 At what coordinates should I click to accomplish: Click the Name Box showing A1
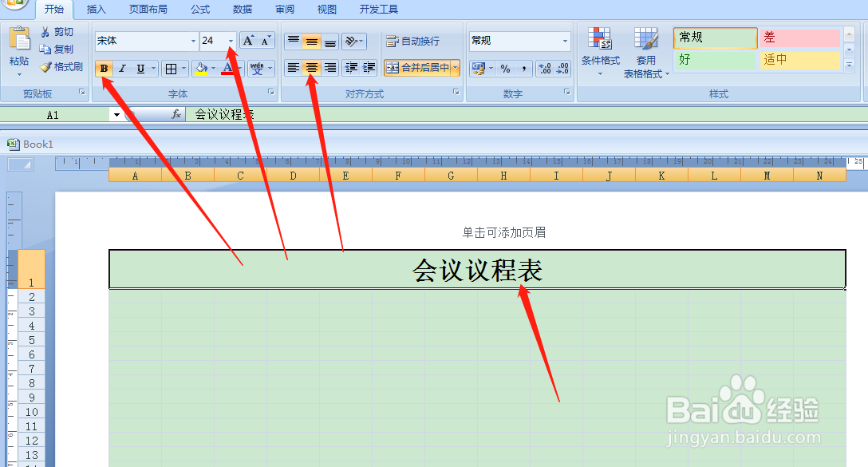[x=53, y=115]
